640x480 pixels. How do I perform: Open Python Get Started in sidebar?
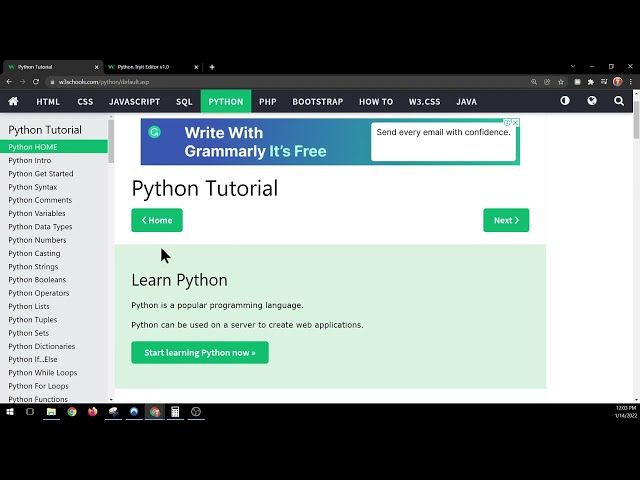(x=41, y=173)
